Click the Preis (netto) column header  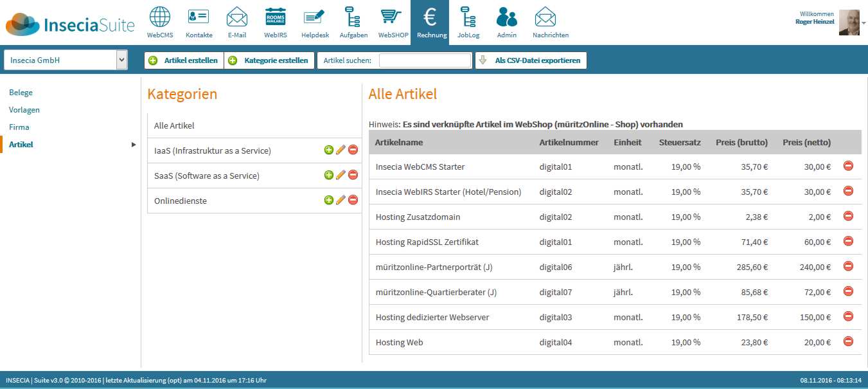806,142
